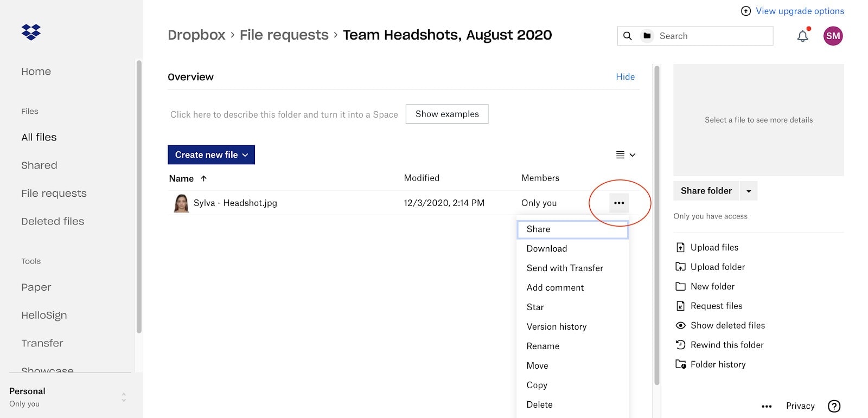This screenshot has height=418, width=868.
Task: Click the folder scope icon in search
Action: point(647,36)
